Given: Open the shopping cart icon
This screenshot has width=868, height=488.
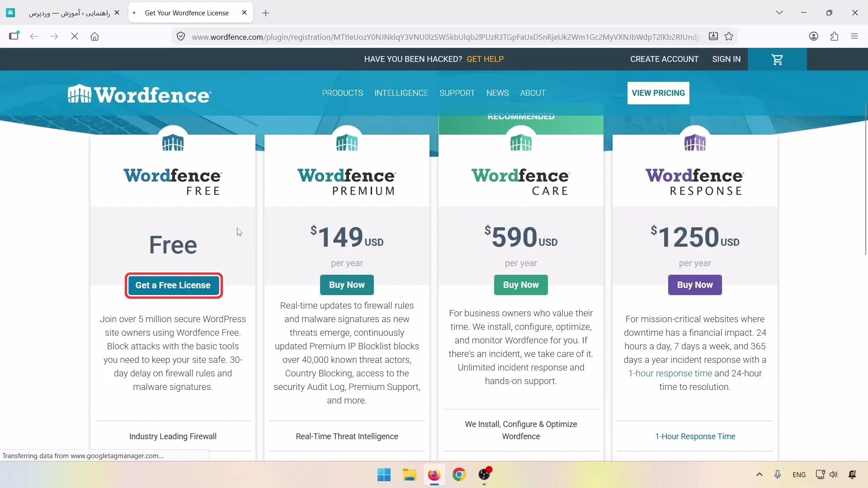Looking at the screenshot, I should tap(777, 59).
